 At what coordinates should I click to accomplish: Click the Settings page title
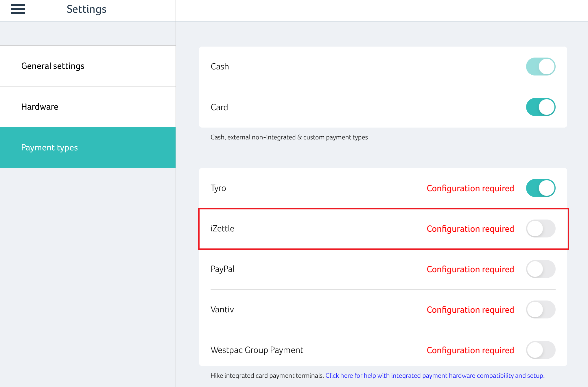click(x=86, y=9)
